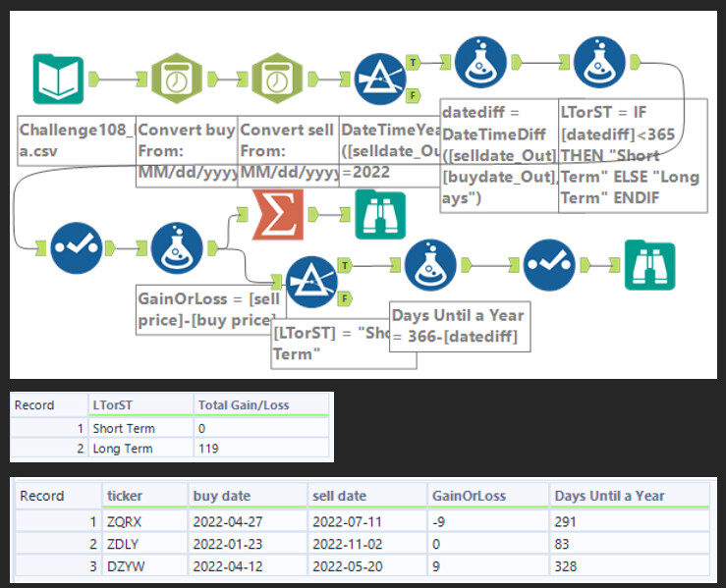Select the 2022-11-02 sell date cell
The image size is (726, 588).
click(x=367, y=544)
